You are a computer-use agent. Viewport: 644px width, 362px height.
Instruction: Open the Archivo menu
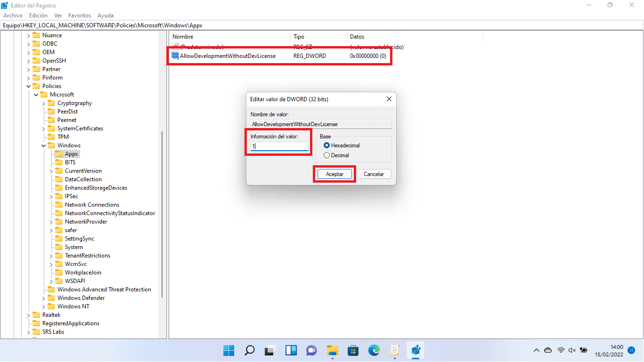click(13, 16)
